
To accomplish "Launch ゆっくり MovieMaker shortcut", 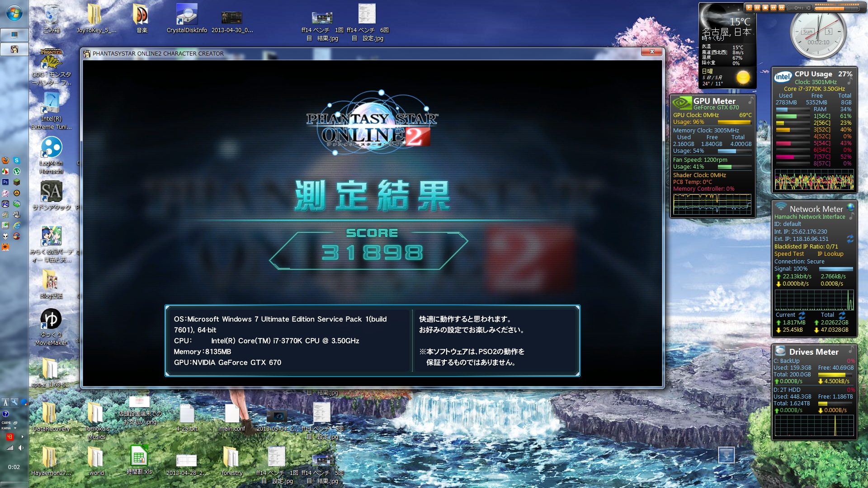I will click(x=51, y=327).
